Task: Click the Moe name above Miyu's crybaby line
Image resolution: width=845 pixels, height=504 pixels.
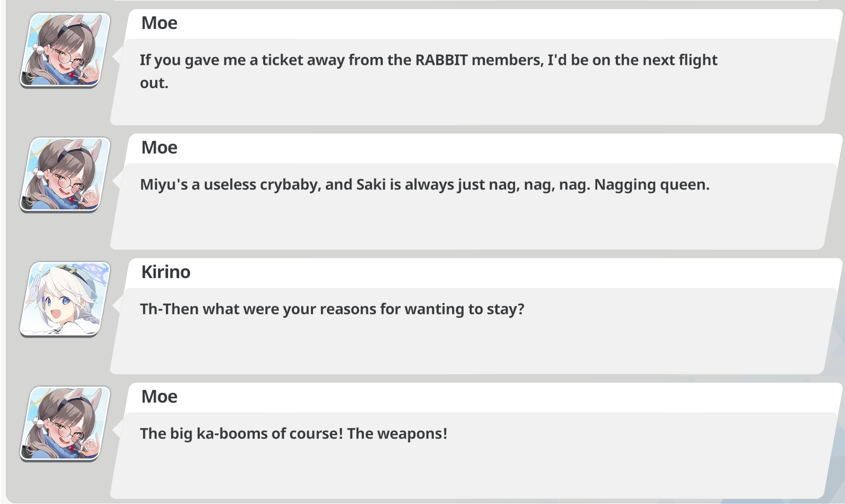Action: click(x=159, y=148)
